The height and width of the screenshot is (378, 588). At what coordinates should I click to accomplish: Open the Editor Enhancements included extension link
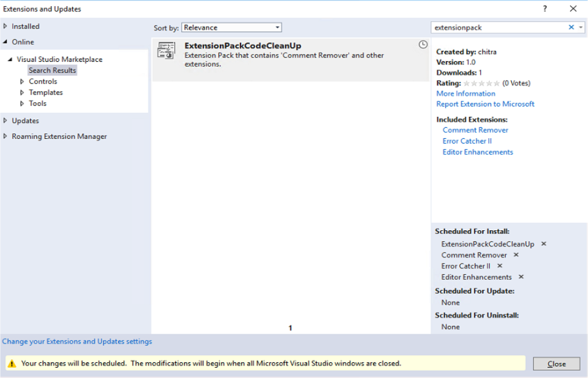[478, 152]
